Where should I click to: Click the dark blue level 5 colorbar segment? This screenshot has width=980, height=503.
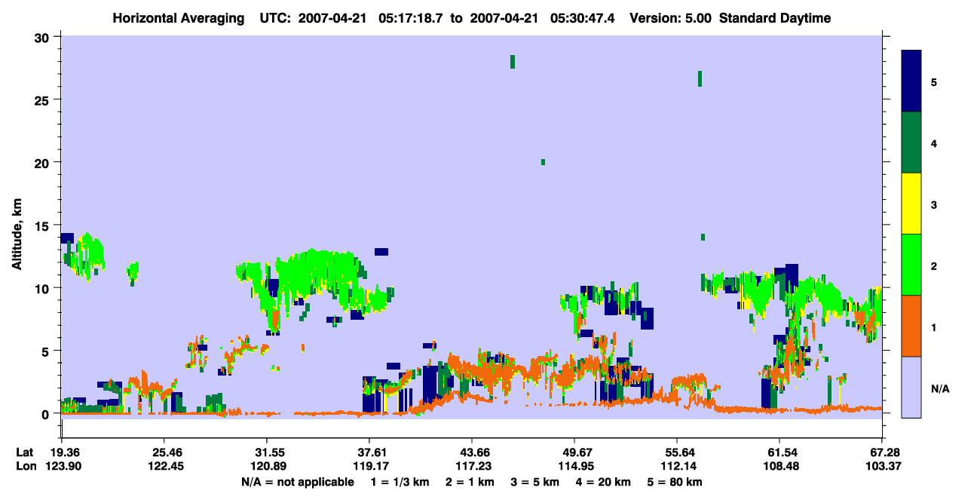click(x=911, y=81)
